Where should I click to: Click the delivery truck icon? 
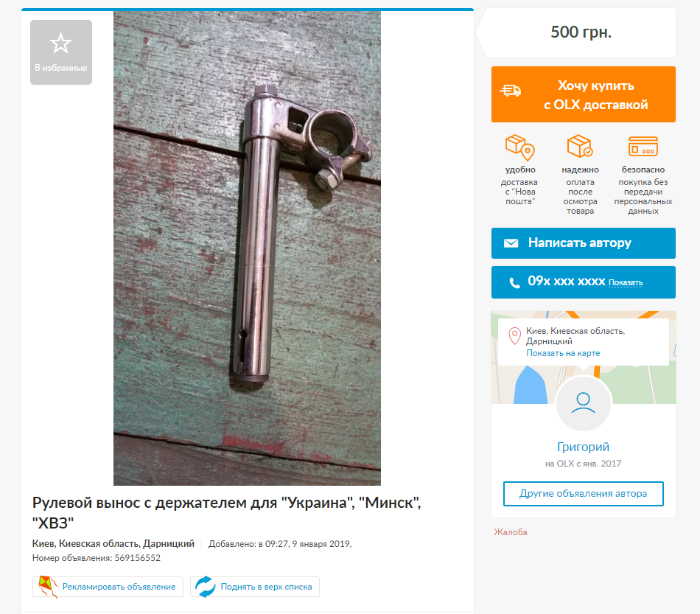click(511, 91)
